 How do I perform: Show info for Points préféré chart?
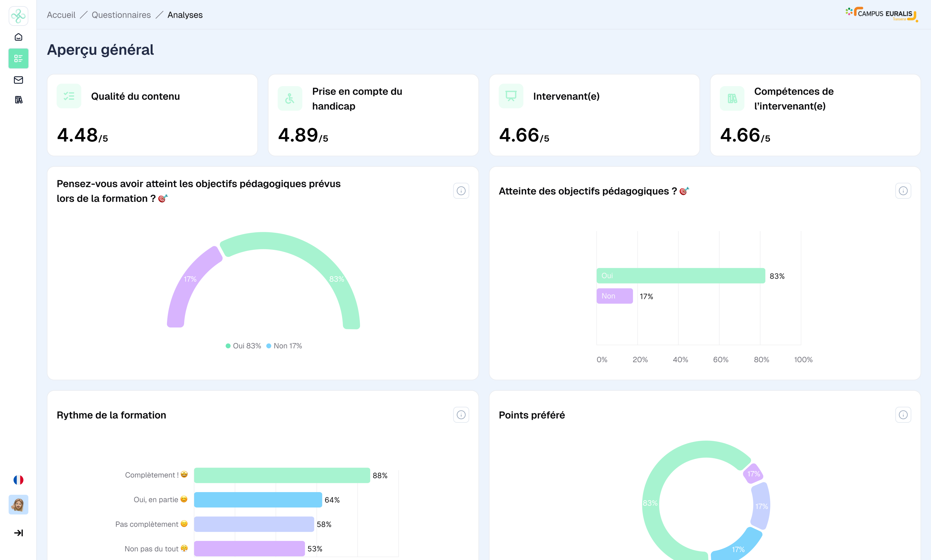tap(903, 415)
